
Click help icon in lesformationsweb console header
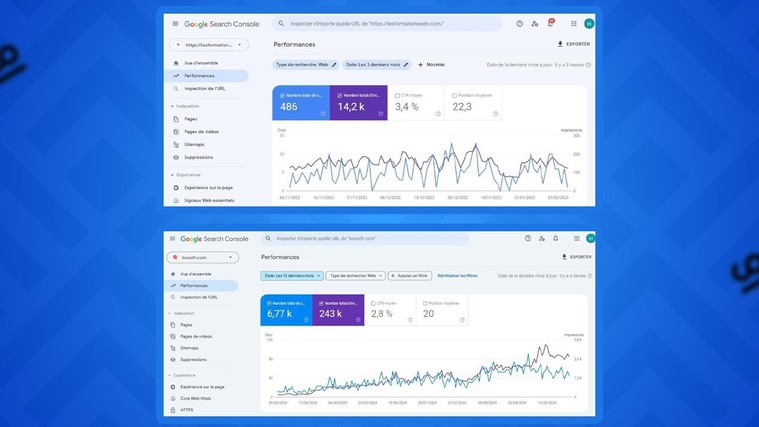click(519, 24)
